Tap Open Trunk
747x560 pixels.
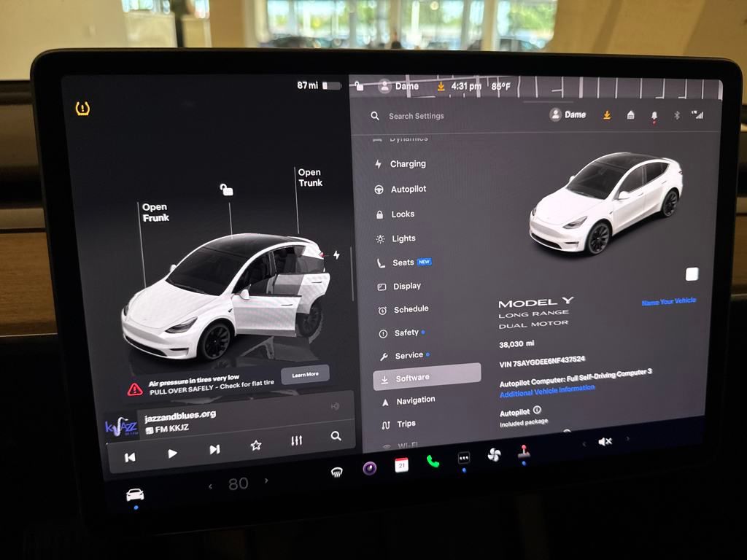[310, 178]
